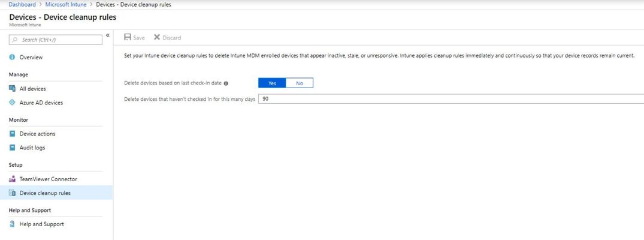Open Help and Support item

point(41,224)
